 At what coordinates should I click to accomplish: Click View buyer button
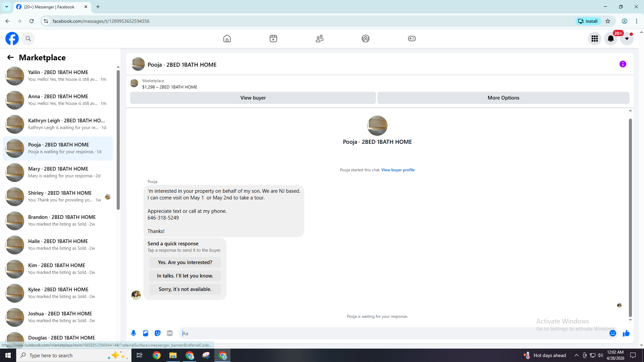click(x=253, y=98)
